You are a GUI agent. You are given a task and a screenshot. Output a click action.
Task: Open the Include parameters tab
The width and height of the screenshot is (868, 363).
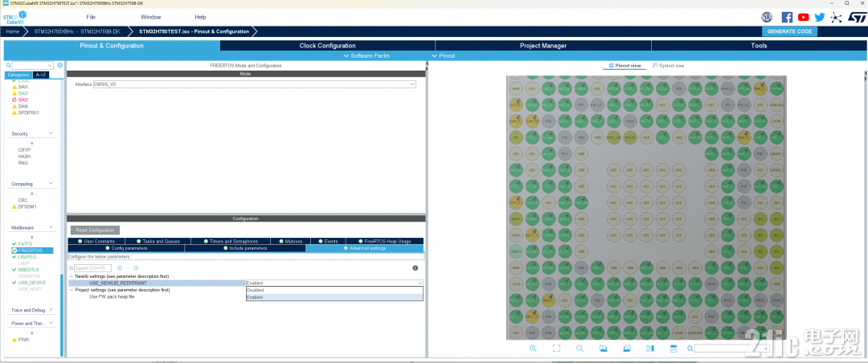[x=244, y=248]
